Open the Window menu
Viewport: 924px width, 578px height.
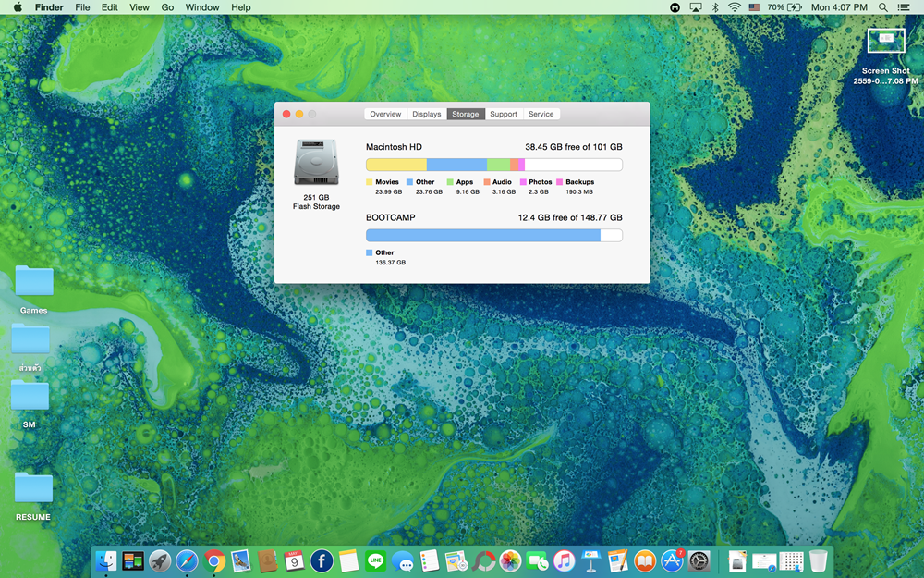click(x=202, y=7)
